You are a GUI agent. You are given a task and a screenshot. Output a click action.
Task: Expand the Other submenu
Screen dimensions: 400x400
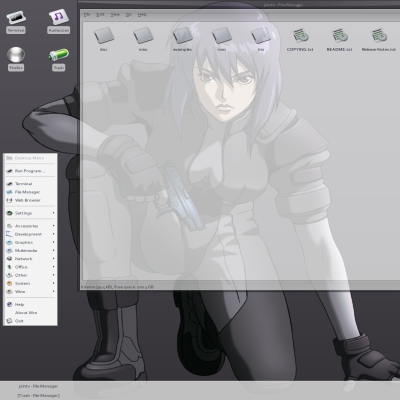tap(30, 275)
